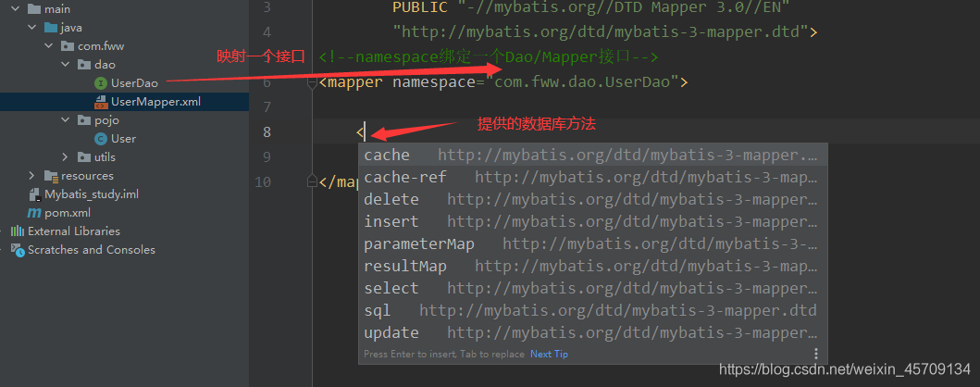This screenshot has height=387, width=980.
Task: Choose parameterMap from completion list
Action: click(592, 243)
